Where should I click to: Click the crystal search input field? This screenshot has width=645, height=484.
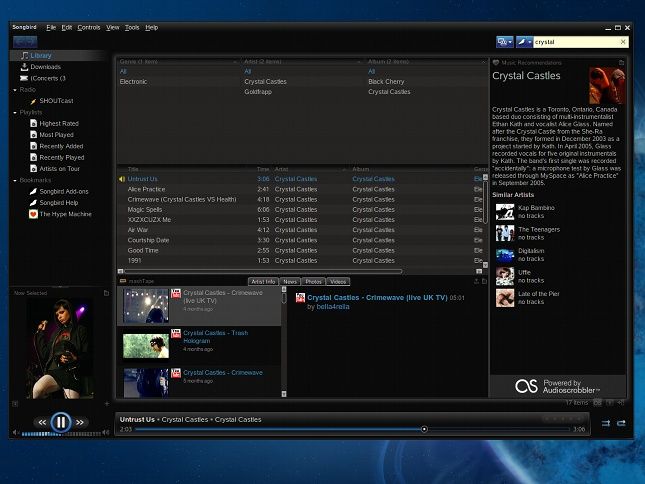point(576,42)
